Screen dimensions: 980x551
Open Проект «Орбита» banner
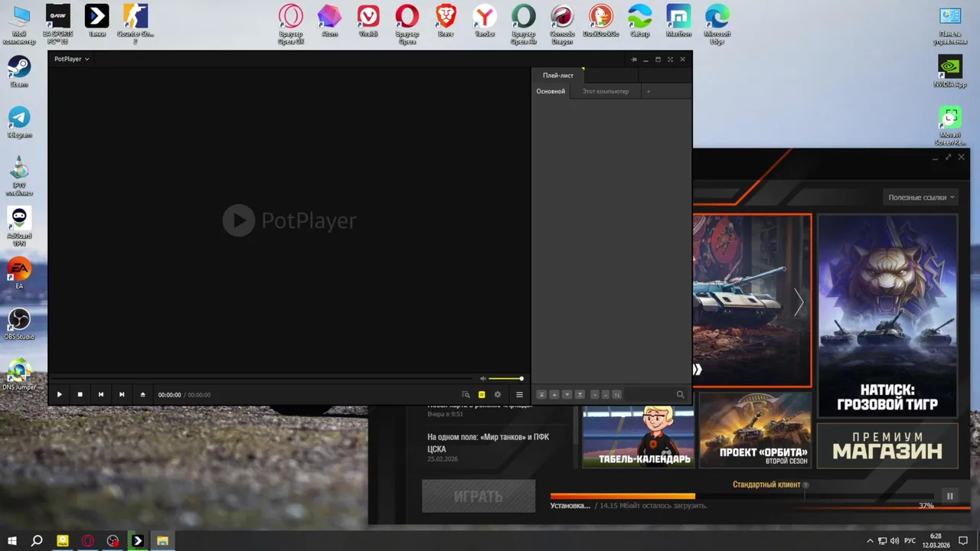(x=755, y=430)
